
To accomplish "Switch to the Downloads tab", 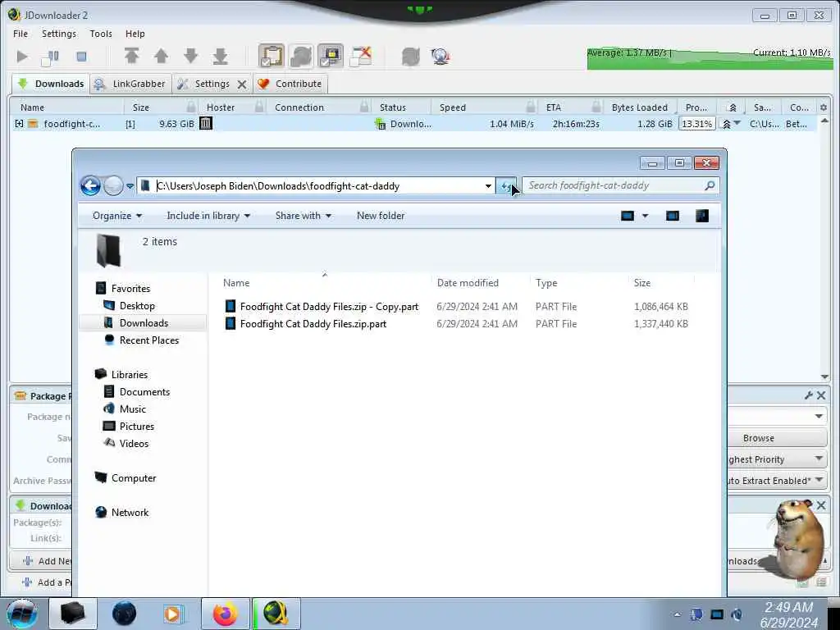I will tap(50, 84).
